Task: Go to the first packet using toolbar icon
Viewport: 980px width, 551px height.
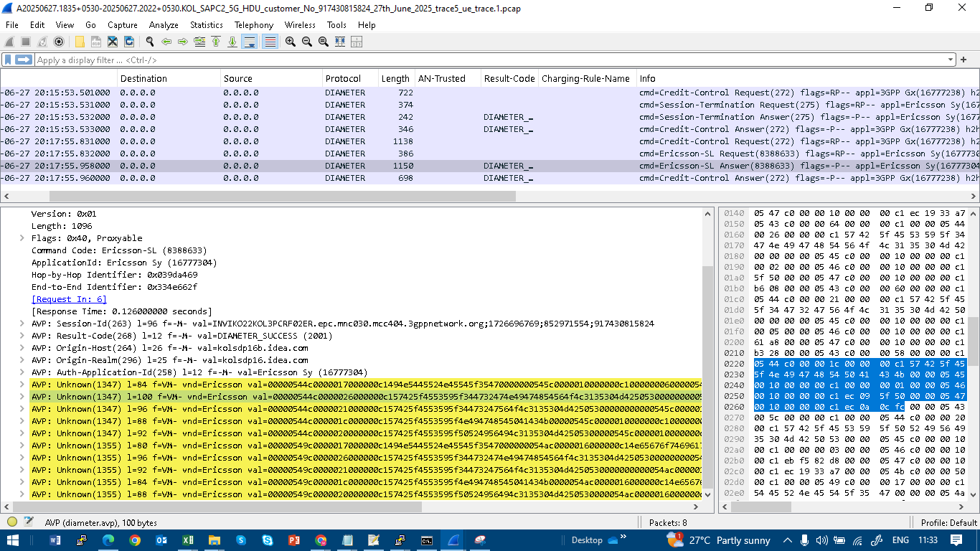Action: tap(216, 42)
